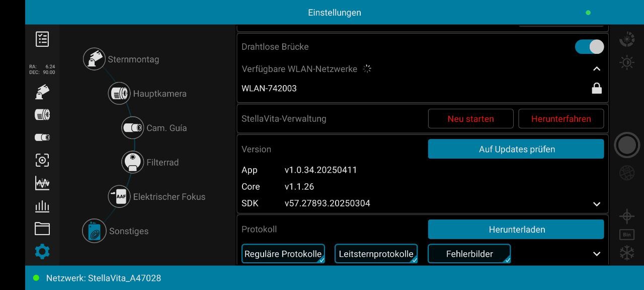
Task: Tap the Drahtlose Brücke label
Action: coord(275,47)
